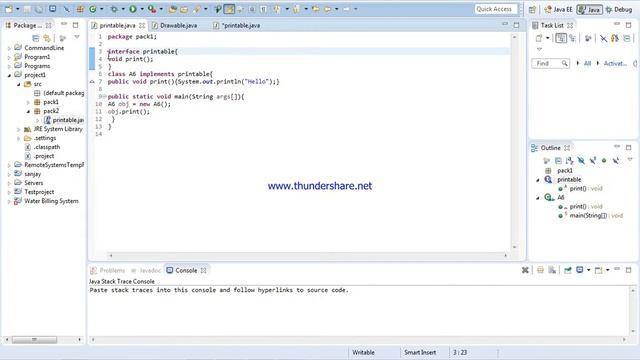The width and height of the screenshot is (640, 360).
Task: Expand JRE System Library node
Action: pyautogui.click(x=18, y=129)
